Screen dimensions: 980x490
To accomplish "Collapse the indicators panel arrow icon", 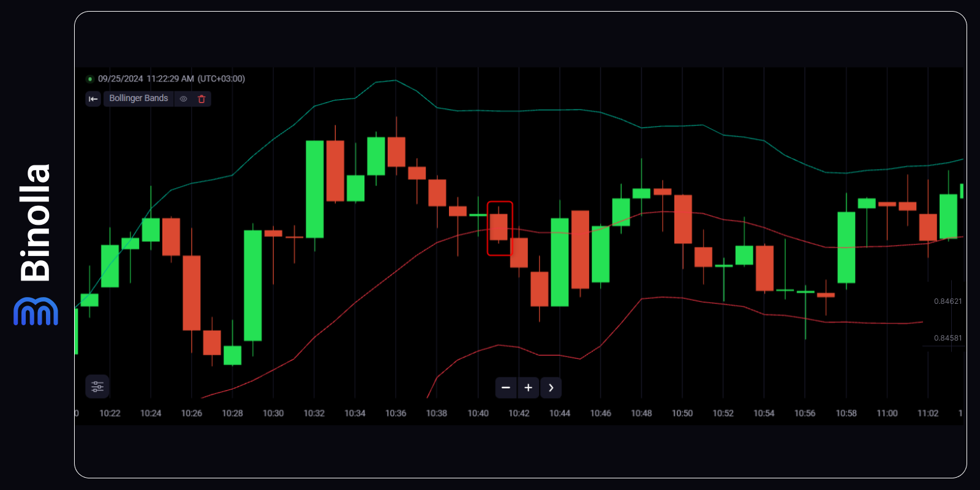I will point(93,99).
